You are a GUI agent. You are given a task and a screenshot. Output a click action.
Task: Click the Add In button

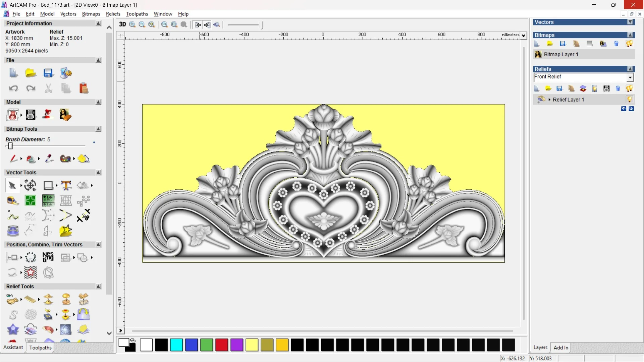click(x=561, y=348)
